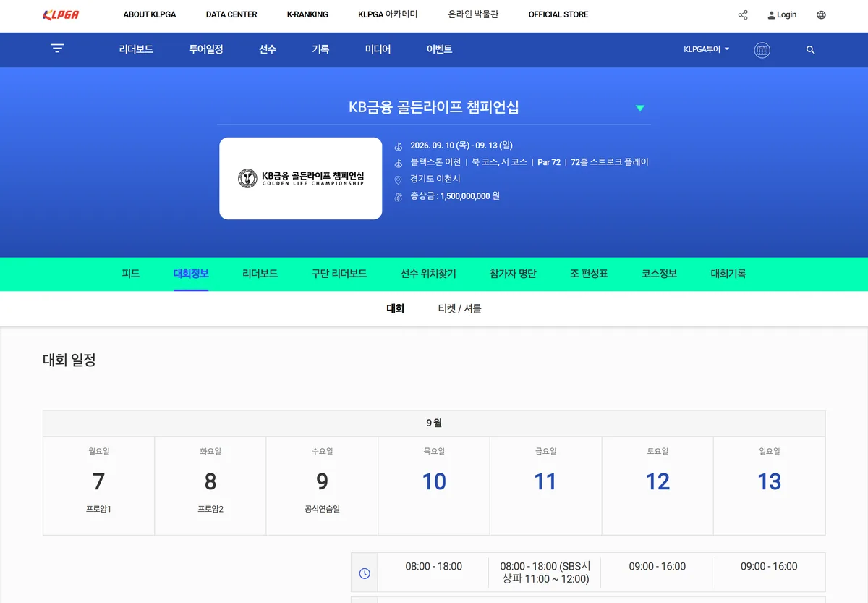This screenshot has height=603, width=868.
Task: Select Saturday 12 date cell
Action: click(x=658, y=486)
